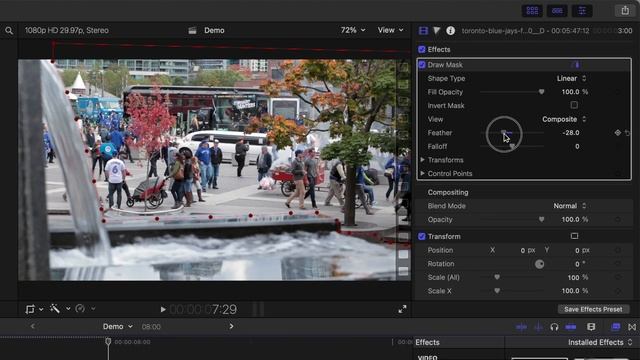Toggle the inspector sliders icon in the top bar
Image resolution: width=640 pixels, height=360 pixels.
point(582,11)
